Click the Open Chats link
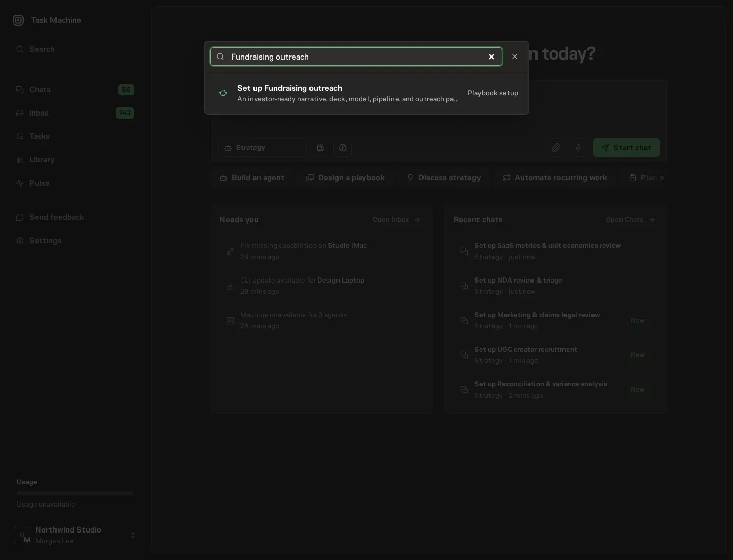The image size is (733, 560). (630, 220)
